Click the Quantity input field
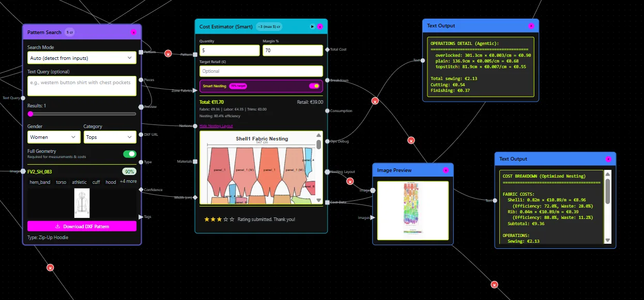Image resolution: width=644 pixels, height=300 pixels. pos(229,51)
